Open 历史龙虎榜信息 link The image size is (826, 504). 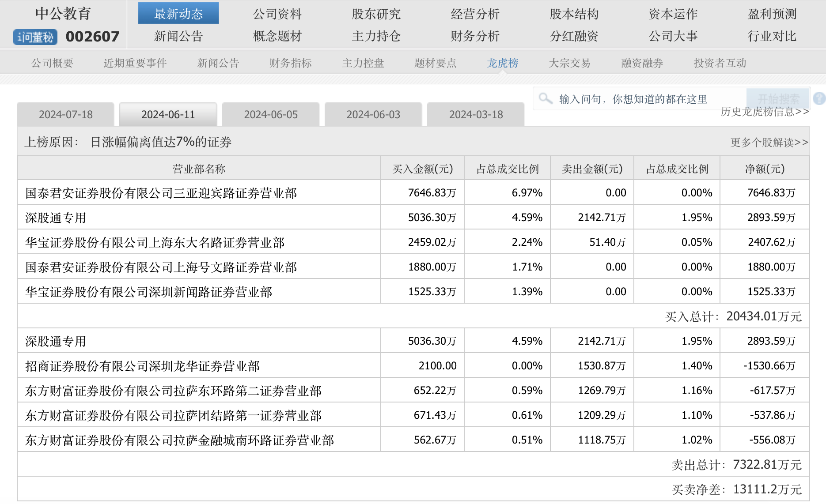764,112
